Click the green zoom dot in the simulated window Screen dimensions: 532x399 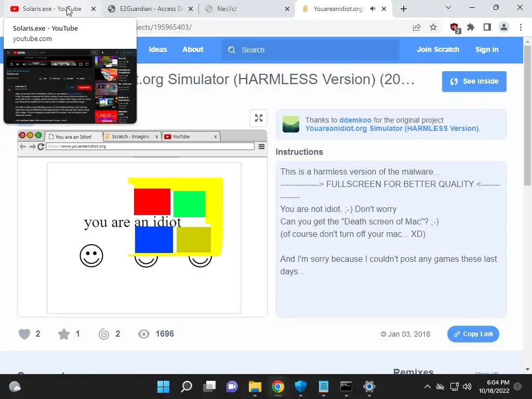point(38,135)
